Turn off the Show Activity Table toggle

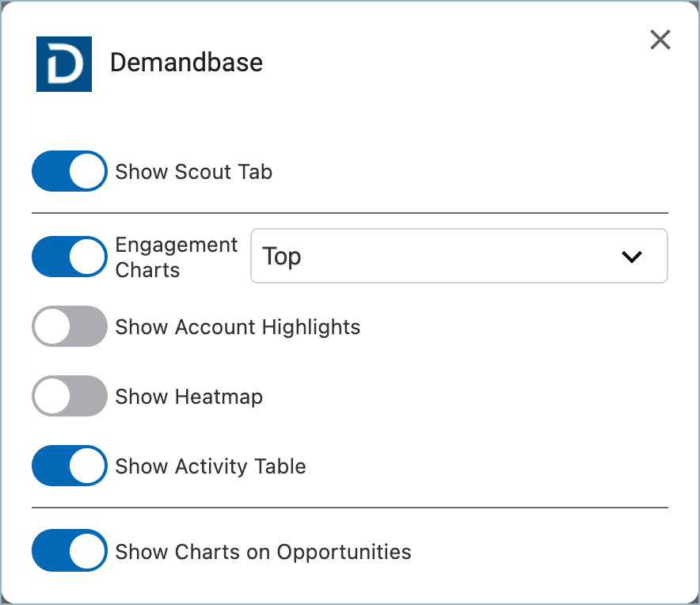(70, 466)
